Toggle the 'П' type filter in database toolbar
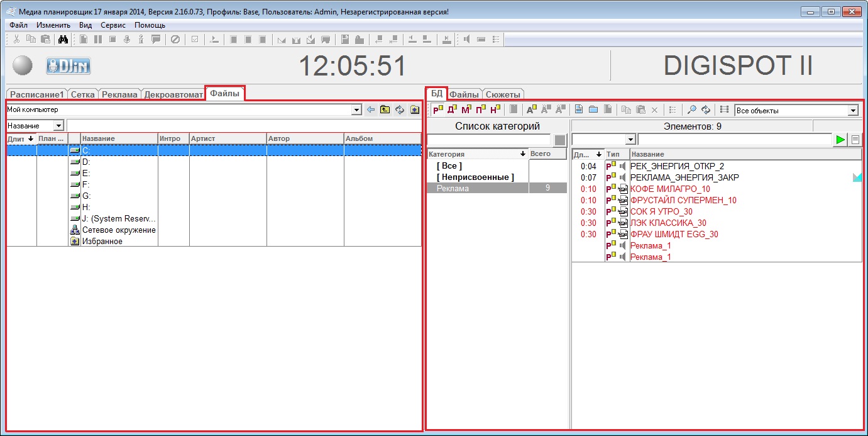Viewport: 868px width, 436px height. tap(481, 109)
